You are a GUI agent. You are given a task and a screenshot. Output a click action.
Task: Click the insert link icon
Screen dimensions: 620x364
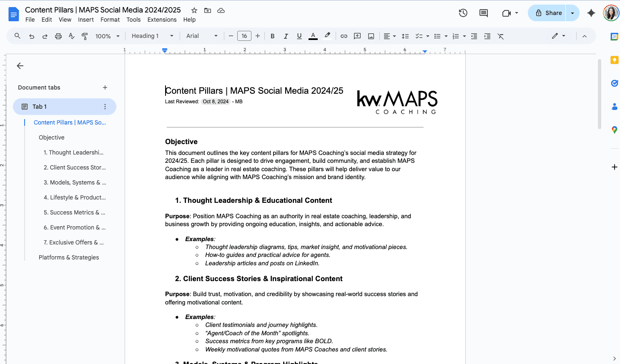(344, 36)
